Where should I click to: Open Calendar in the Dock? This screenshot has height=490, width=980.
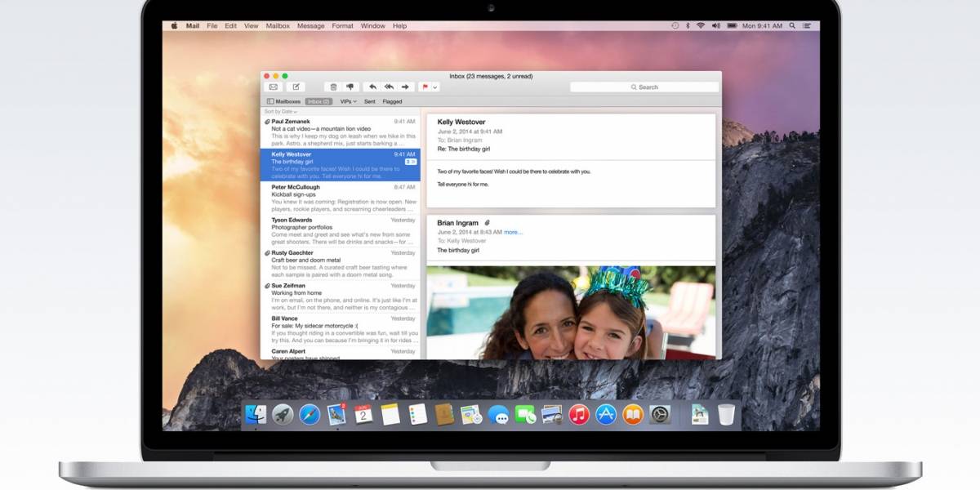point(363,414)
